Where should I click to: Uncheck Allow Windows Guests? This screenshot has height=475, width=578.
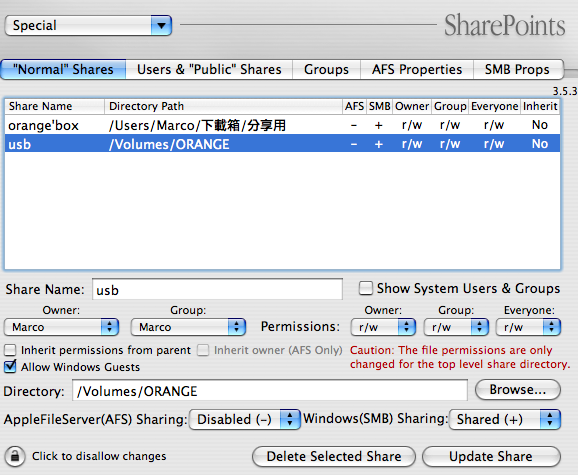coord(10,367)
